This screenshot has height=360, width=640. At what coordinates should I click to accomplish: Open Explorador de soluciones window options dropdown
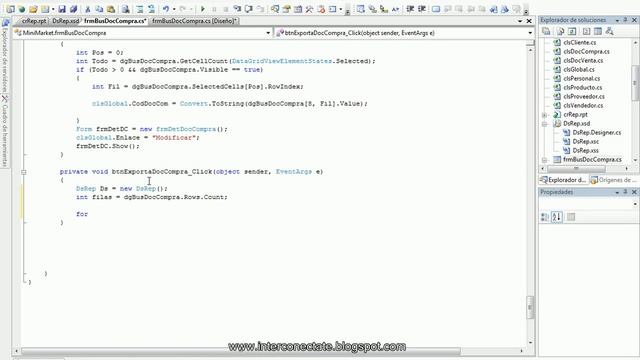point(617,20)
